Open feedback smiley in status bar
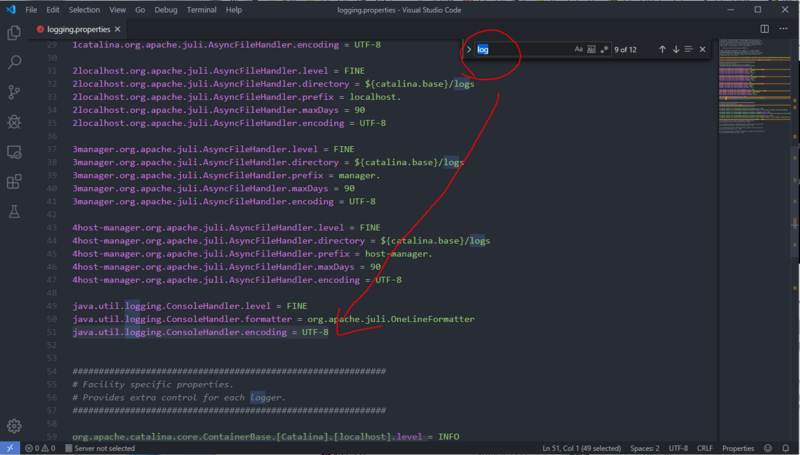 tap(768, 448)
